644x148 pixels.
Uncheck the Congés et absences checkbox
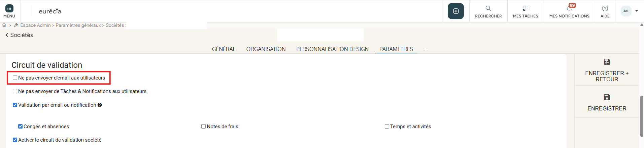(21, 127)
